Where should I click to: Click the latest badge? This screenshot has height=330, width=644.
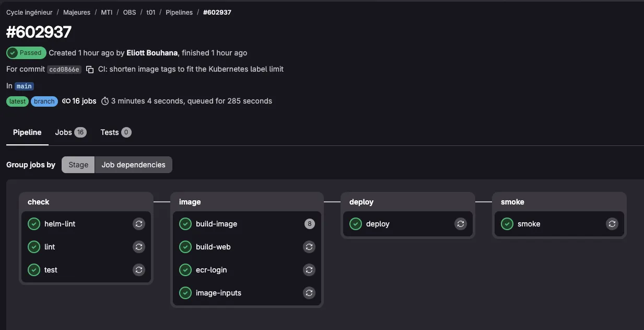[x=17, y=101]
